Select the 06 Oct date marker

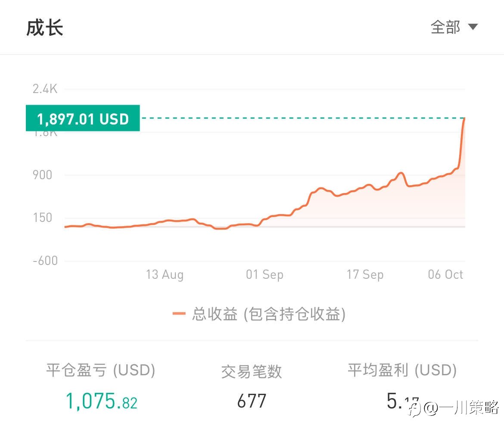pos(445,274)
